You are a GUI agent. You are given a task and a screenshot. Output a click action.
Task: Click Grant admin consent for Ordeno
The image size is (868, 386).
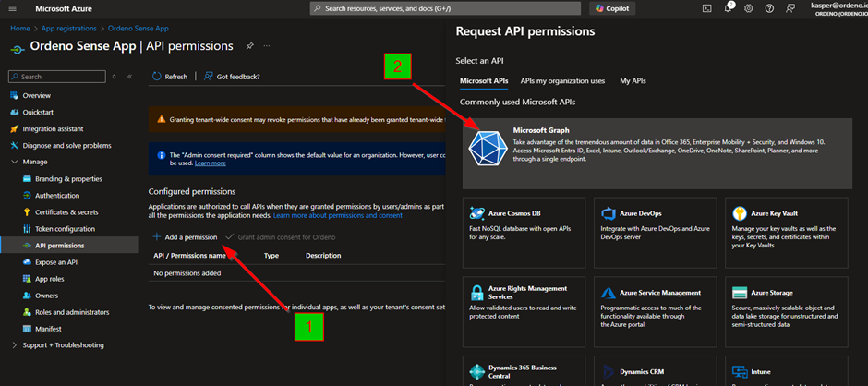coord(281,237)
